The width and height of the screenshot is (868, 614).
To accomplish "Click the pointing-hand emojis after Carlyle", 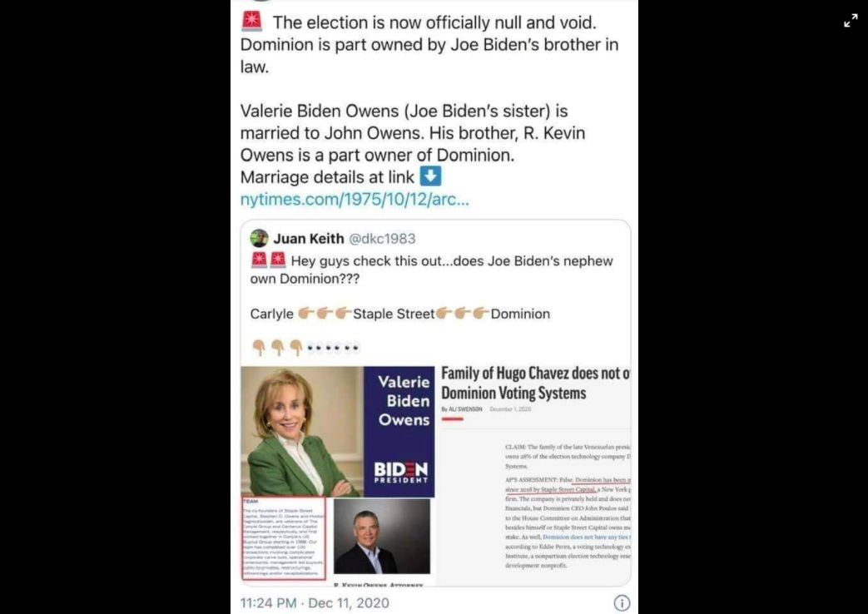I will click(325, 314).
